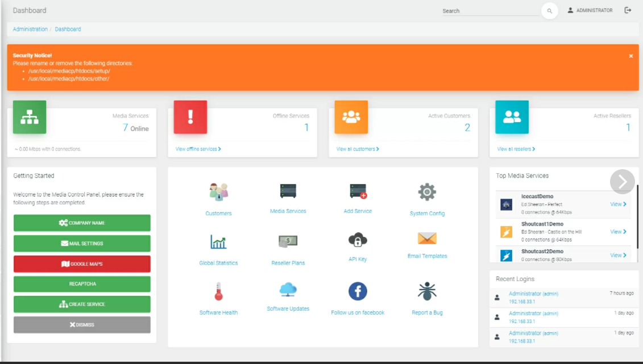The width and height of the screenshot is (643, 364).
Task: Open the Administrator user menu
Action: point(590,10)
